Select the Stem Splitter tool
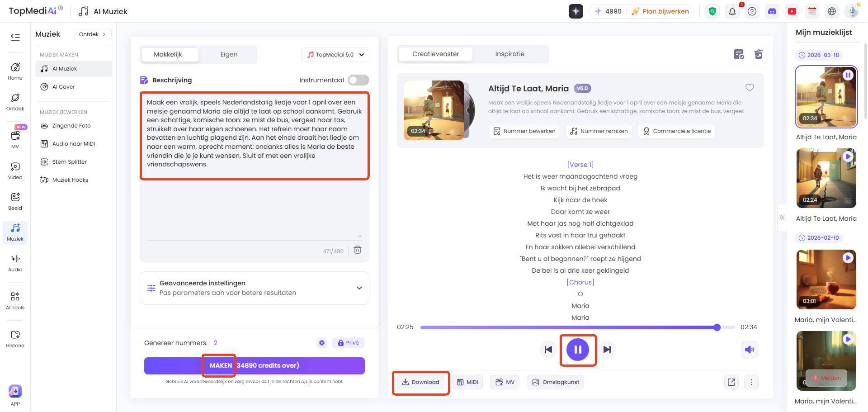Image resolution: width=868 pixels, height=412 pixels. coord(69,161)
